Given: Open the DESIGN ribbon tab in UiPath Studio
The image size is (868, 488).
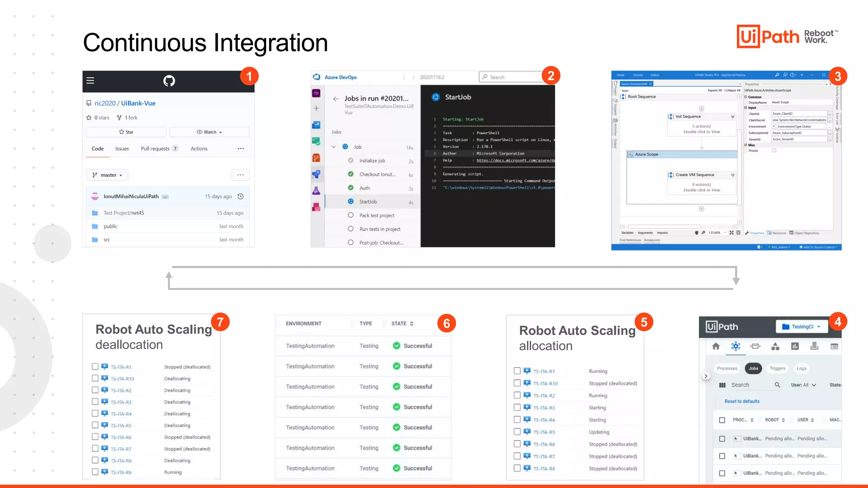Looking at the screenshot, I should point(638,75).
